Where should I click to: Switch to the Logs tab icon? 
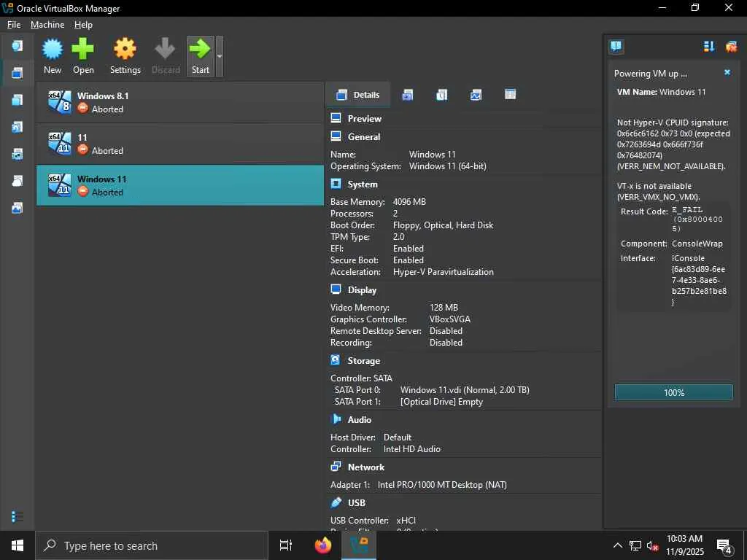[442, 95]
